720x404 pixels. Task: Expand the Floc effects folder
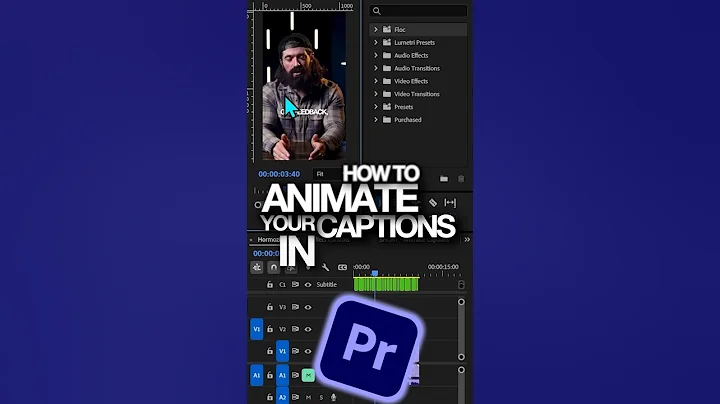tap(376, 29)
